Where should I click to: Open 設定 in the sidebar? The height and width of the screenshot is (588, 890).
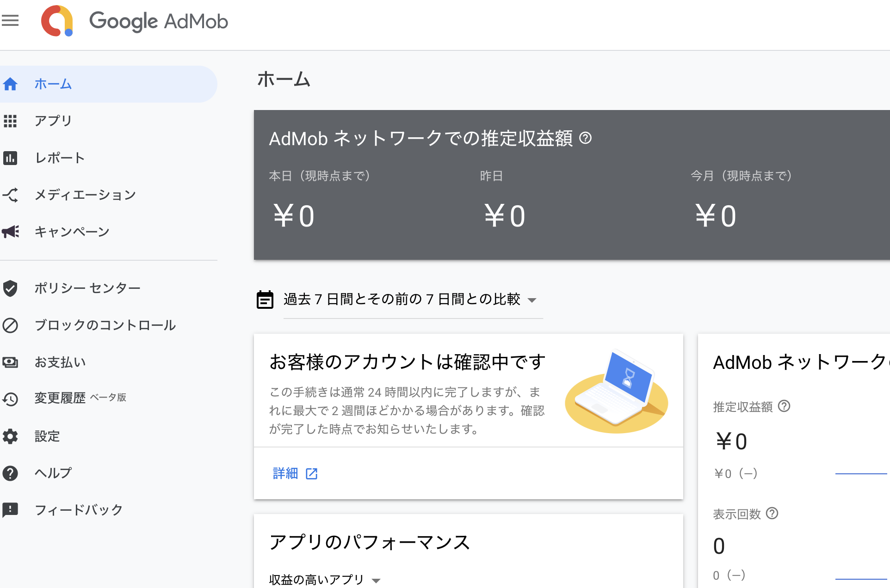coord(47,436)
